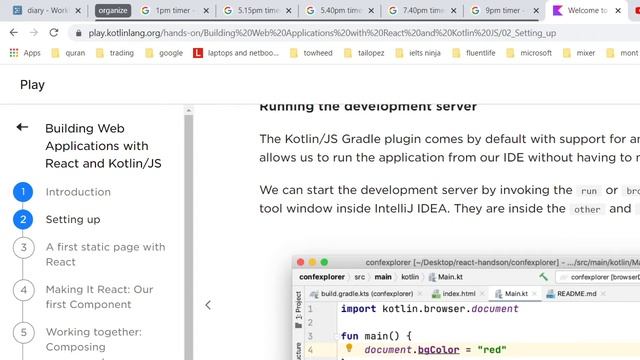Open the ielts ninja bookmark folder
The height and width of the screenshot is (360, 640).
418,53
